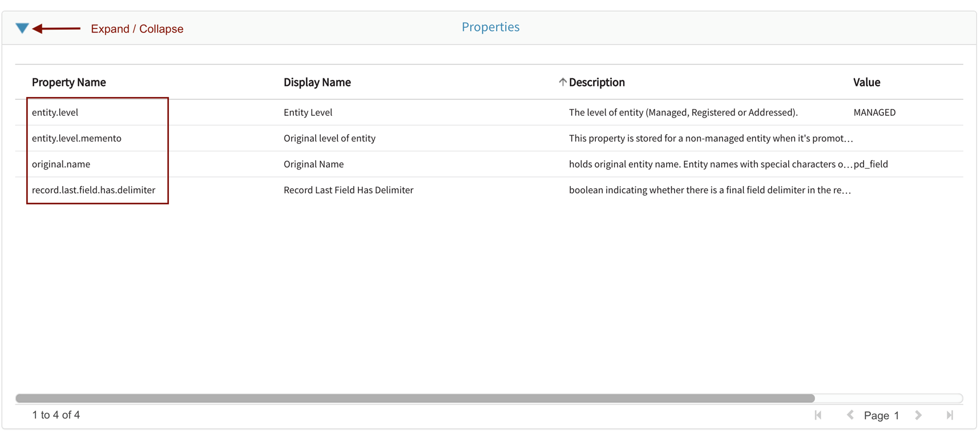Jump to the last page
The height and width of the screenshot is (433, 980).
tap(950, 415)
